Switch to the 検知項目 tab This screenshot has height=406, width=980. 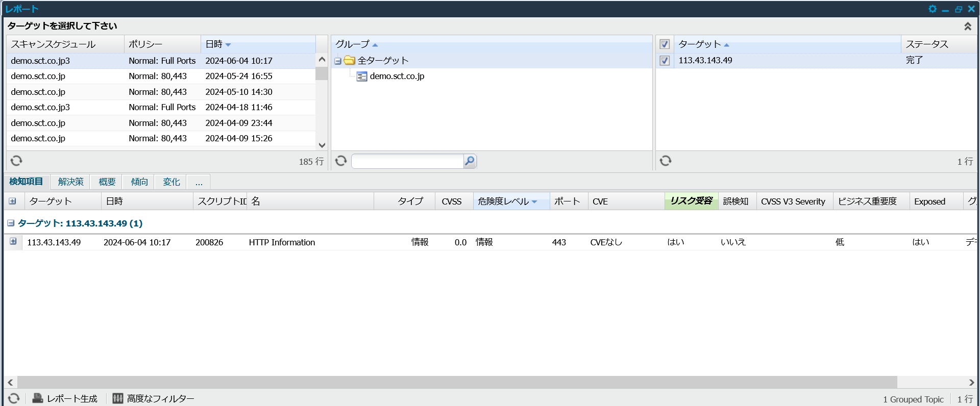coord(26,182)
